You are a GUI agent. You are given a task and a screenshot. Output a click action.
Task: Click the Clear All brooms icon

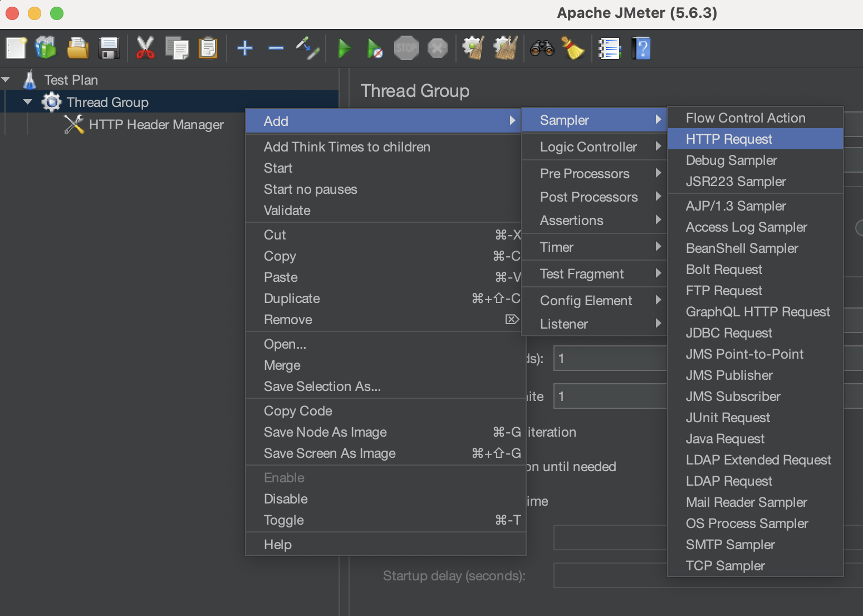pos(506,48)
